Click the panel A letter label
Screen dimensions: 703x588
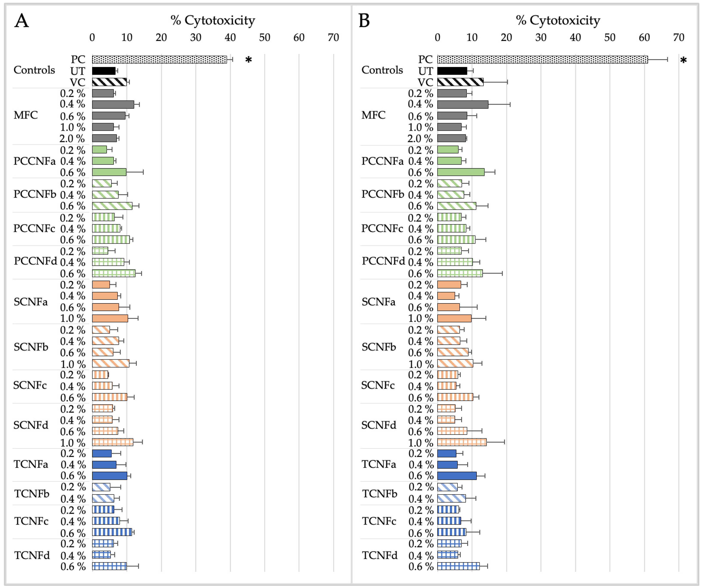[22, 21]
